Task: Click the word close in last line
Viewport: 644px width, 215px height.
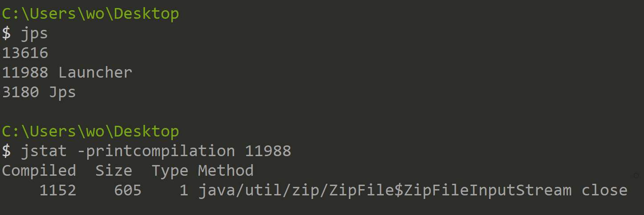Action: pos(604,190)
